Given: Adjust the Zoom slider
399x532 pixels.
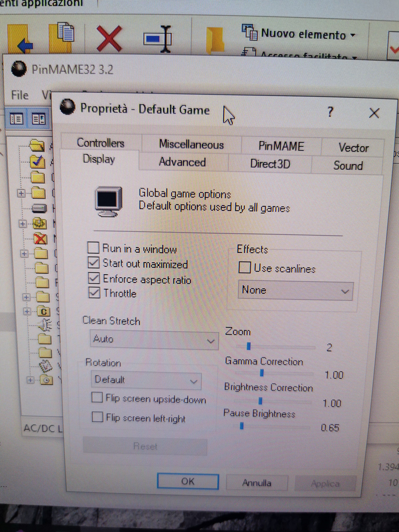Looking at the screenshot, I should [x=249, y=346].
